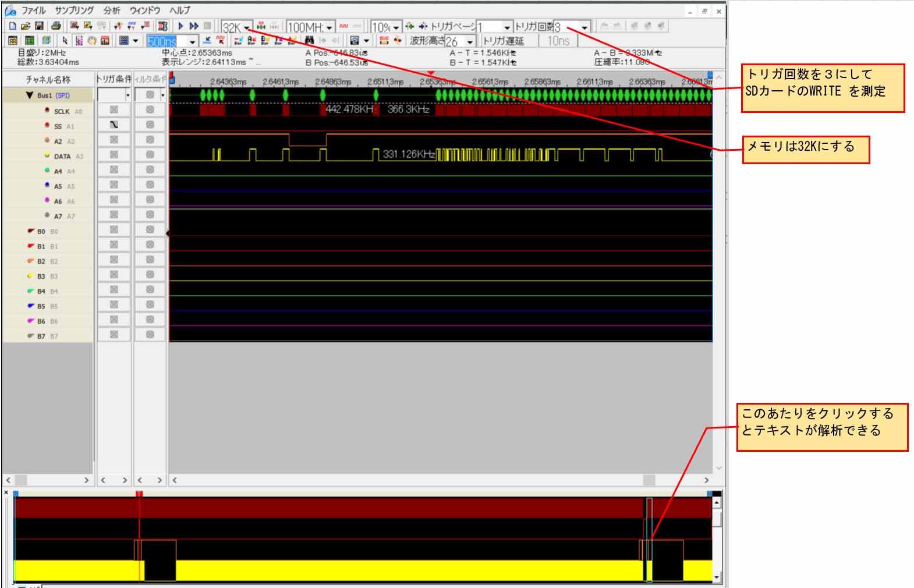
Task: Click the New file icon
Action: [12, 26]
